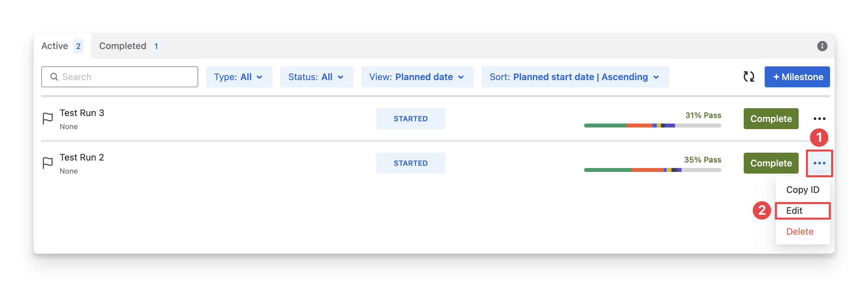
Task: Click the flag icon beside Test Run 2
Action: click(47, 163)
